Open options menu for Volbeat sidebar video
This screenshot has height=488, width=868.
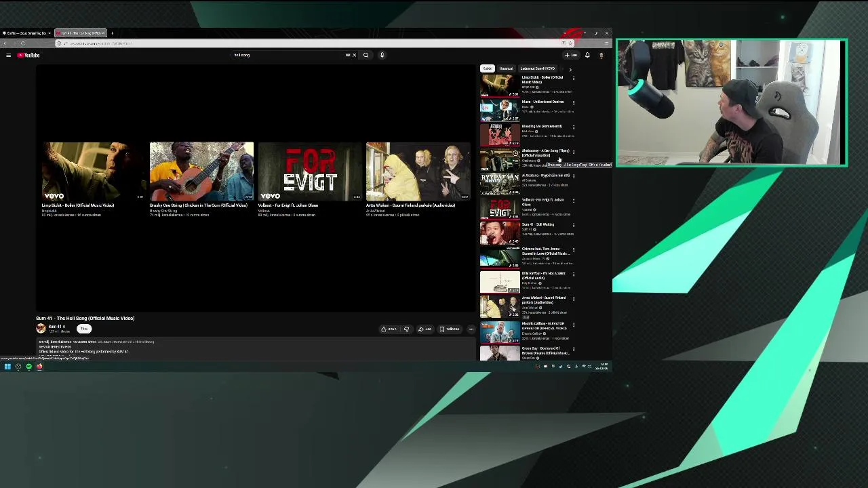[574, 201]
